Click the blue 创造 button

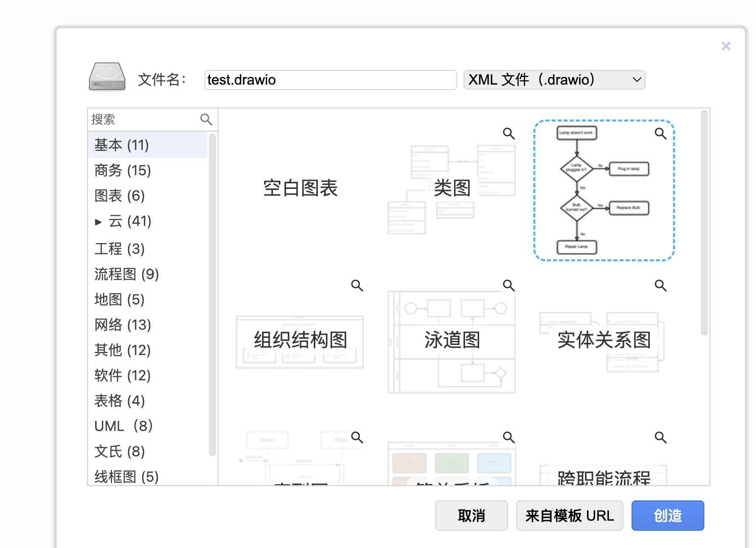pyautogui.click(x=667, y=516)
